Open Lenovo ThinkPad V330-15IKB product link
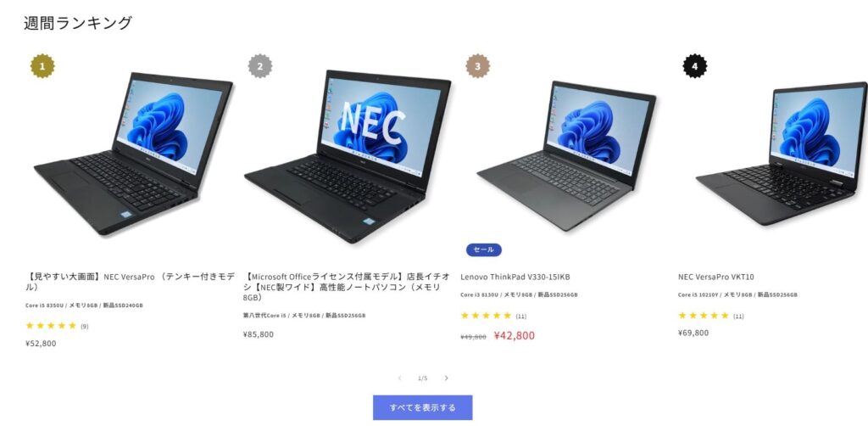 515,277
